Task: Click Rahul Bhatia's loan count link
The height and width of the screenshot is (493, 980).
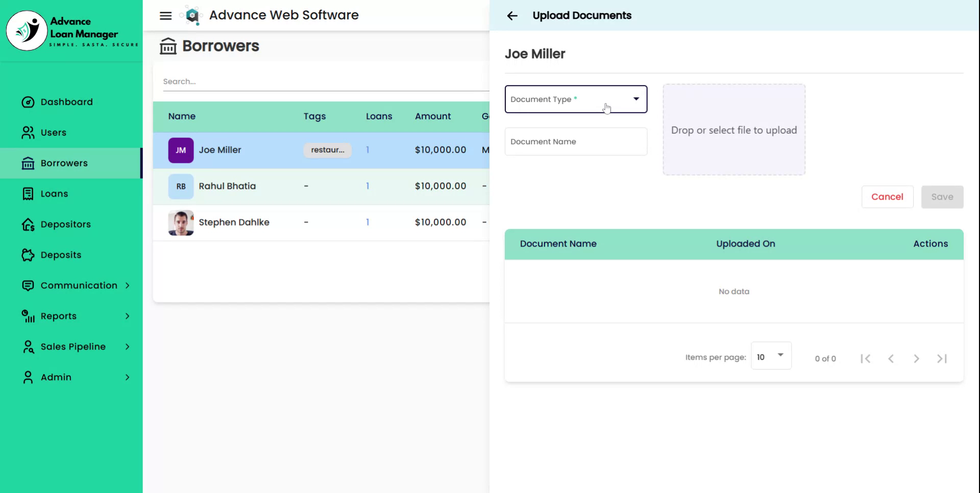Action: coord(367,186)
